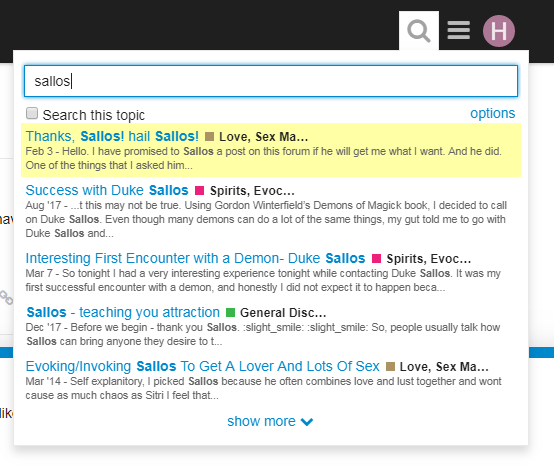Click the chevron next to show more
The image size is (554, 475).
click(x=307, y=422)
